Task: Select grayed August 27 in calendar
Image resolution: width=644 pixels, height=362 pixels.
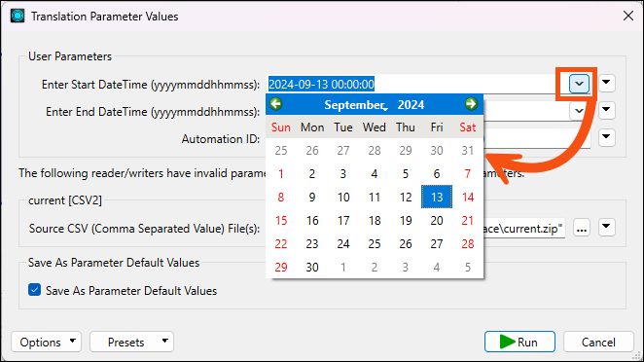Action: 343,151
